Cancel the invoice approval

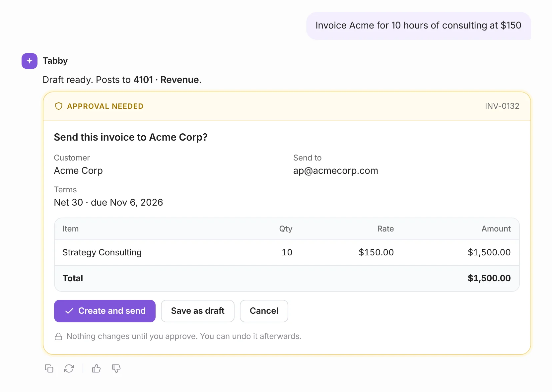point(264,311)
